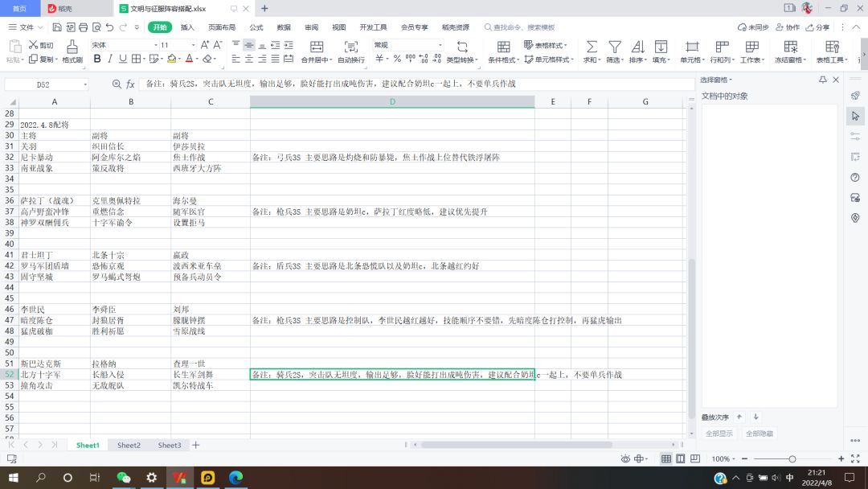Open the number format dropdown (常规)
This screenshot has width=868, height=489.
click(x=440, y=45)
